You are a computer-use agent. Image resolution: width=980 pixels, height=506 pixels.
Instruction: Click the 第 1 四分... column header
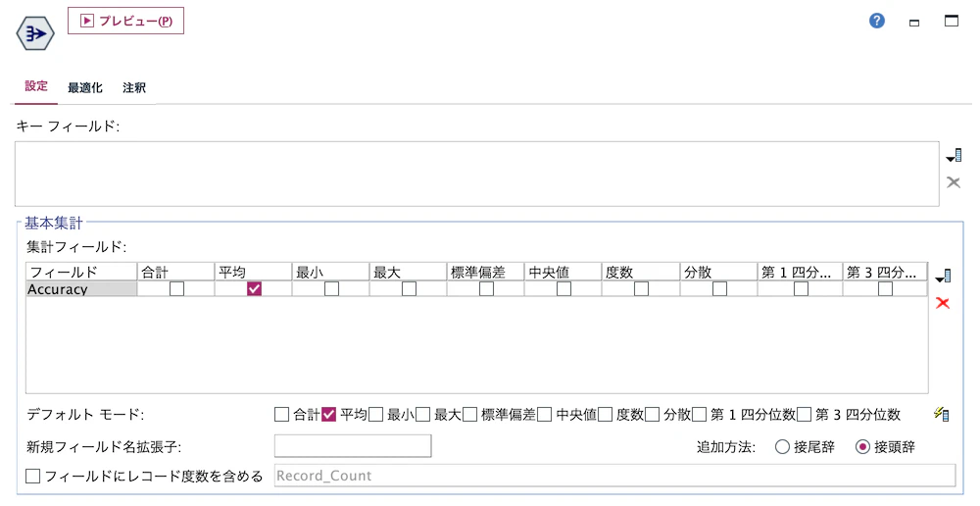point(800,272)
